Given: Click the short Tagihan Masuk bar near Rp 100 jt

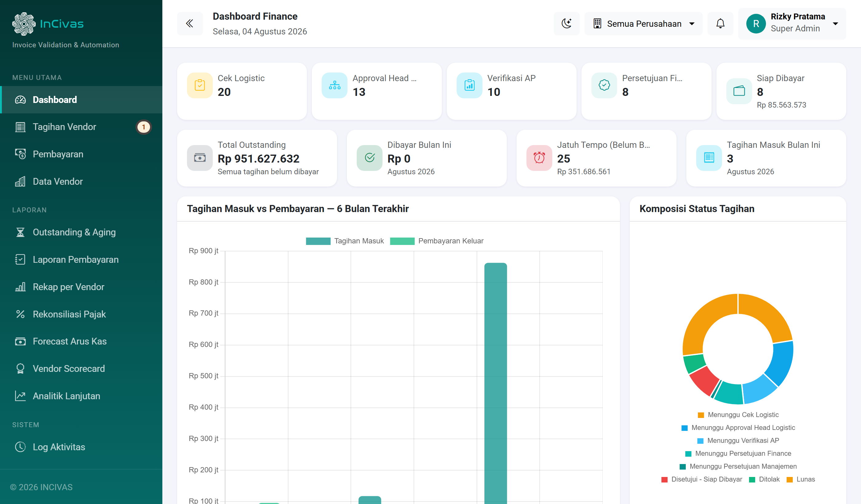Looking at the screenshot, I should 370,500.
